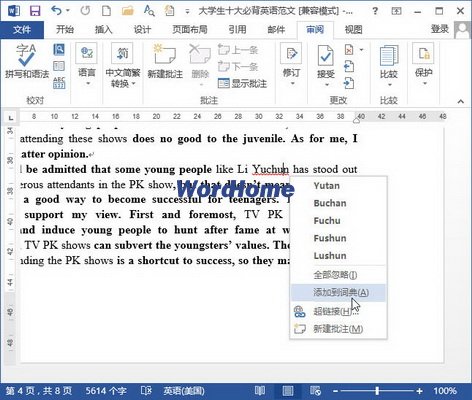Choose spelling suggestion Fushun
The width and height of the screenshot is (472, 400).
pyautogui.click(x=338, y=238)
